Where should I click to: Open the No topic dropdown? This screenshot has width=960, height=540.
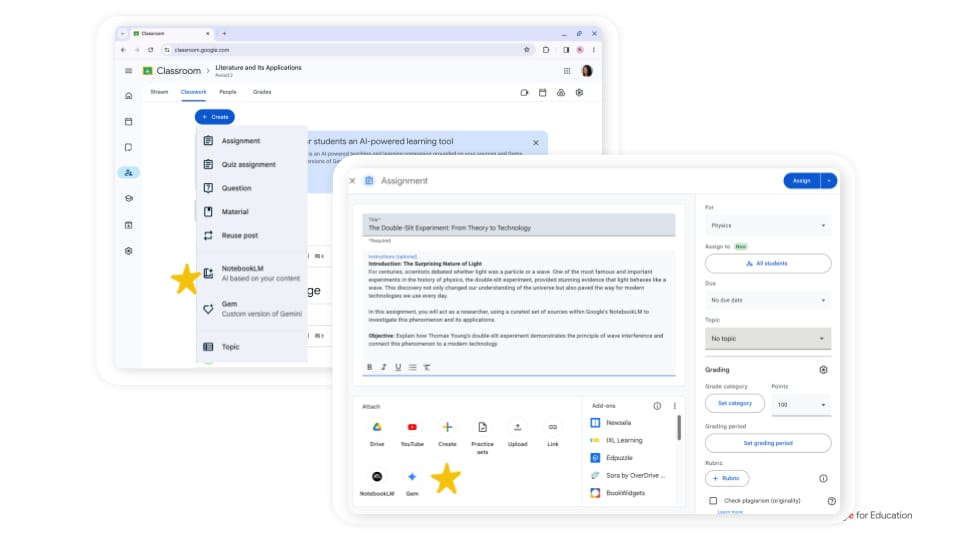(768, 339)
